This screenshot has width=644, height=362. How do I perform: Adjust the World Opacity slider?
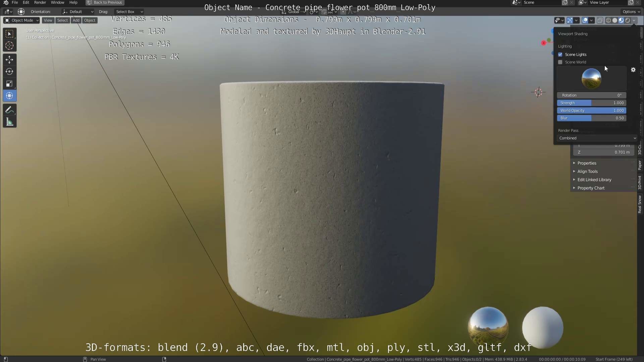592,111
